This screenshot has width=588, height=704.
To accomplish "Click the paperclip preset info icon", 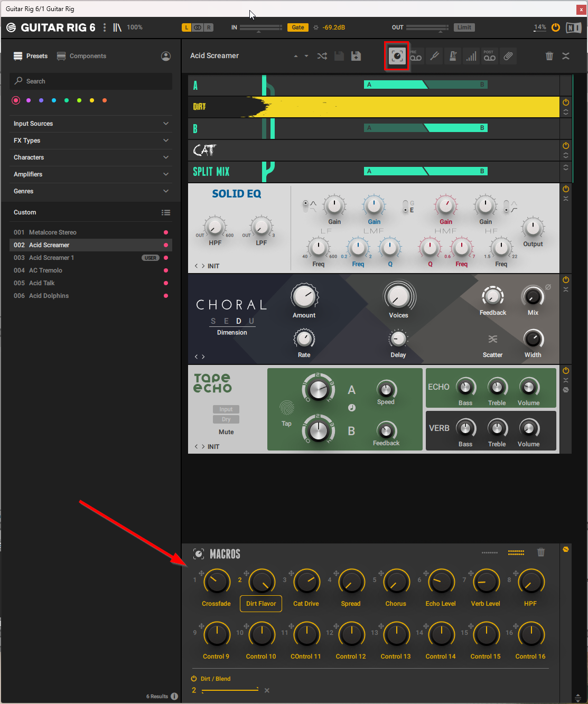I will coord(508,56).
